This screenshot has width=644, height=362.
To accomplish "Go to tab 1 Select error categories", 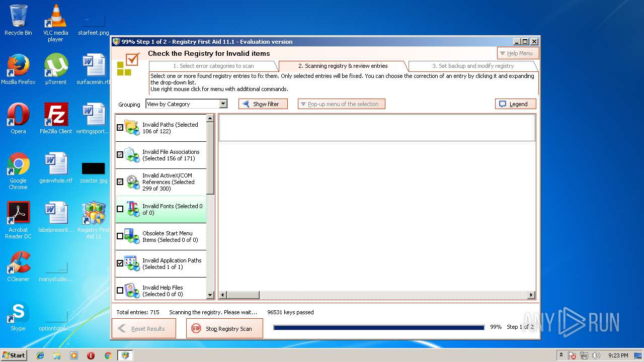I will [x=213, y=66].
